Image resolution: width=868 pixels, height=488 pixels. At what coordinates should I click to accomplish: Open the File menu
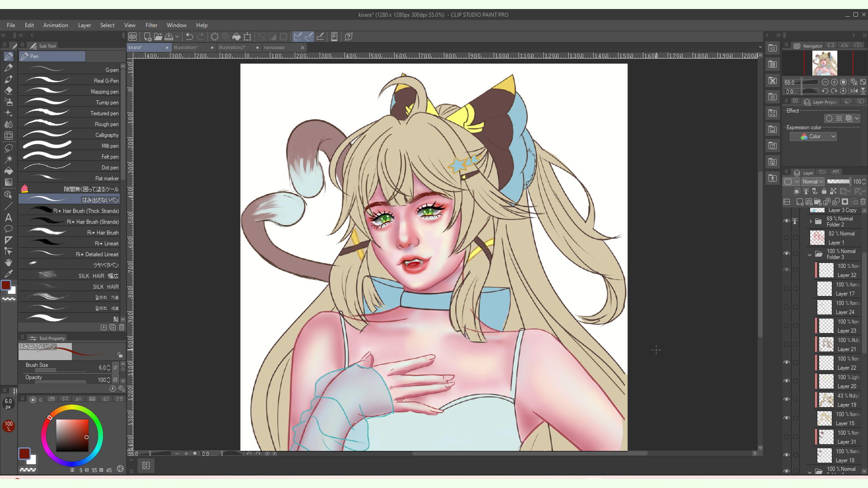[11, 25]
